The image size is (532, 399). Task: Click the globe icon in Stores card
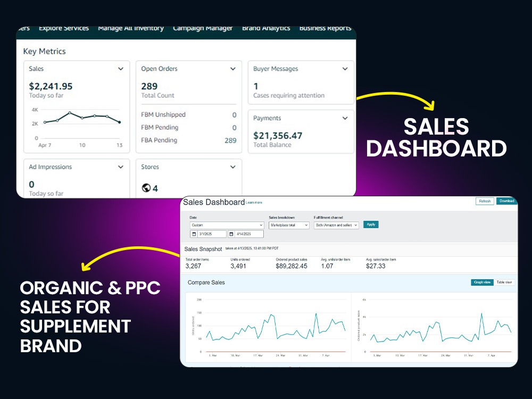[x=146, y=188]
